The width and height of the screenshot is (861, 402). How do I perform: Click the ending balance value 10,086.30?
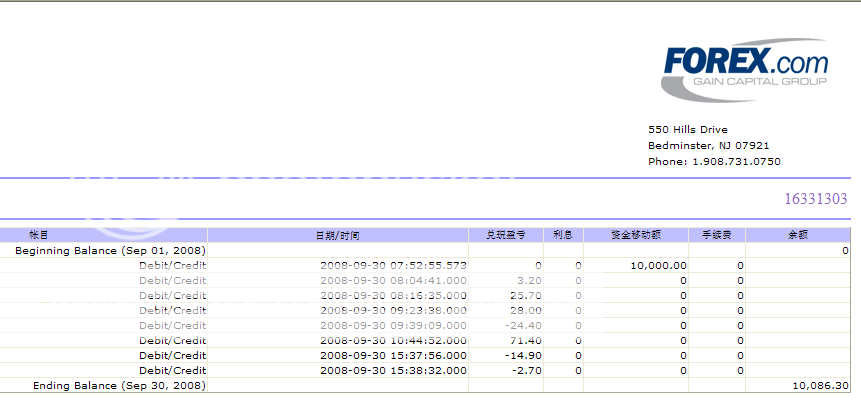coord(820,385)
